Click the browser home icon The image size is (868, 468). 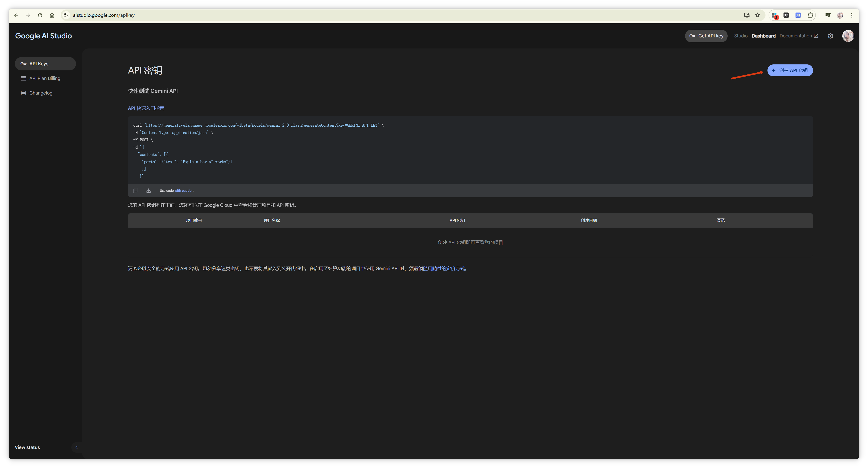click(52, 15)
